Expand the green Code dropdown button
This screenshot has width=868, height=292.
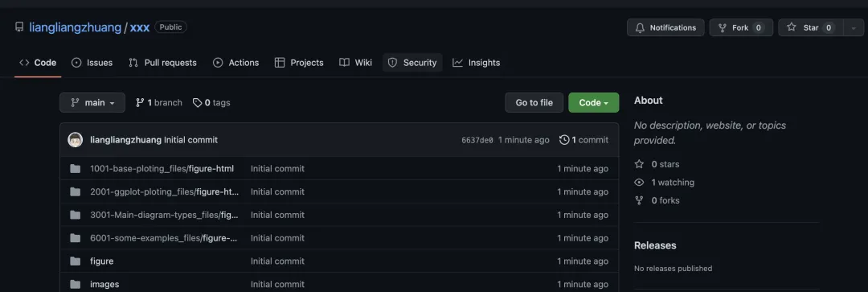(593, 102)
